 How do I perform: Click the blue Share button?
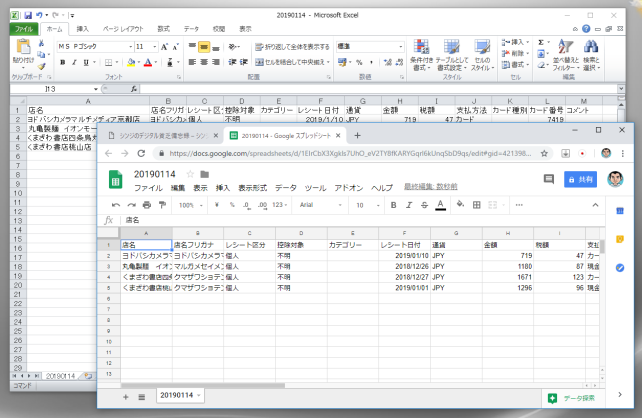580,179
